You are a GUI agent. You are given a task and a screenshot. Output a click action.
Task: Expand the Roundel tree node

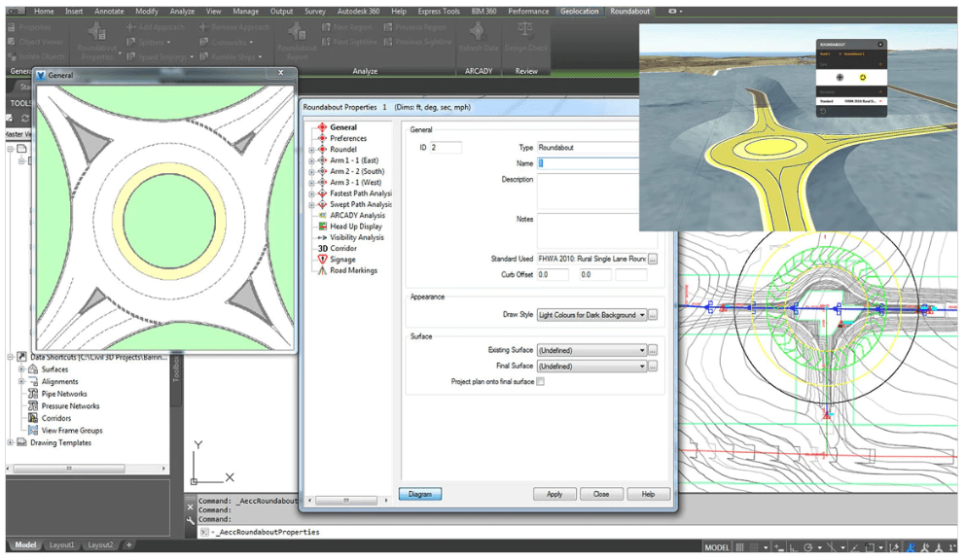pos(311,150)
